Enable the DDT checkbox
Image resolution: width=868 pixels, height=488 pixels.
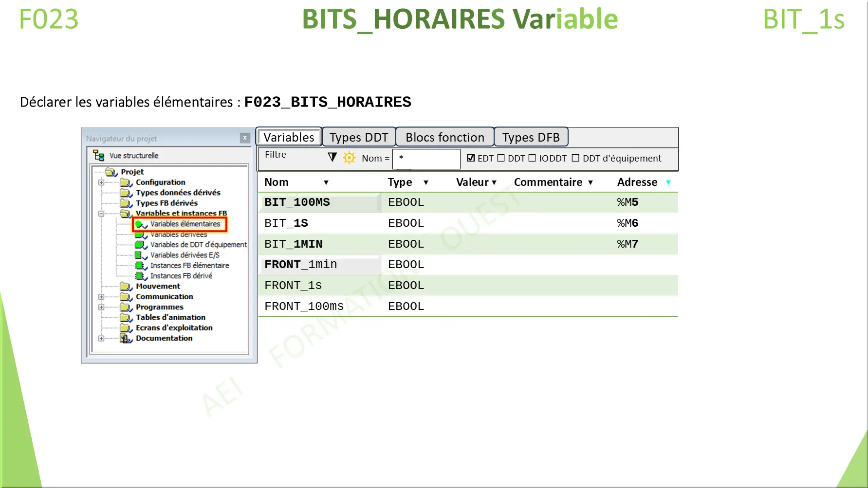click(x=501, y=158)
